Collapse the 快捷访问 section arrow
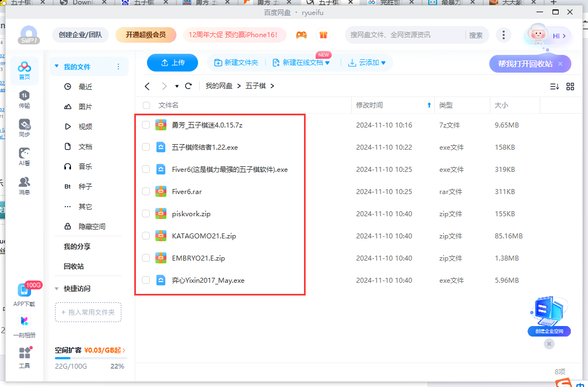The height and width of the screenshot is (387, 588). point(57,288)
